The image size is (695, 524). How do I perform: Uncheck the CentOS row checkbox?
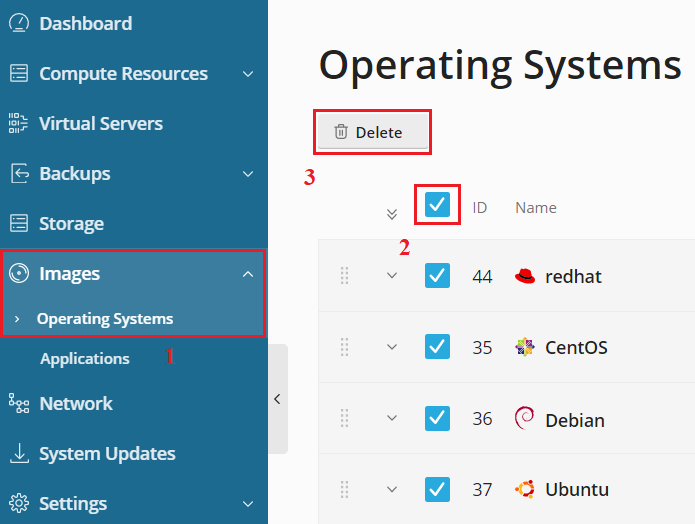pos(437,346)
